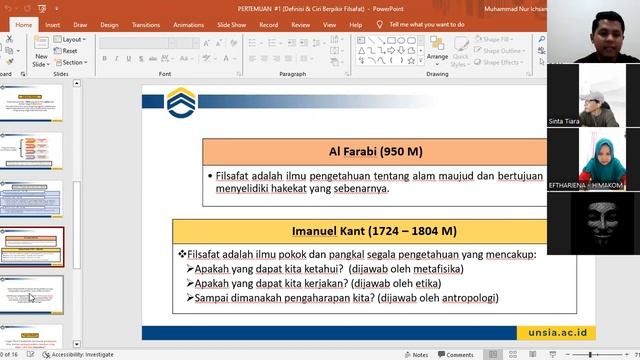Toggle Strikethrough formatting
The width and height of the screenshot is (640, 360).
coord(153,59)
